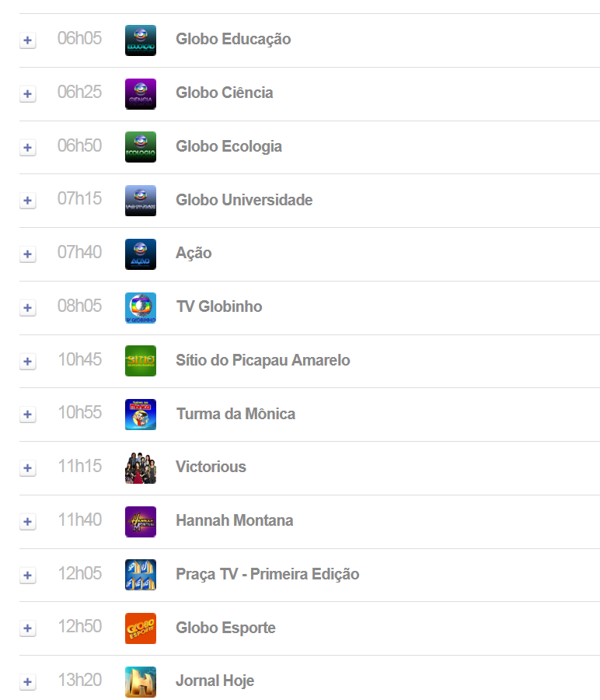
Task: Select the green Globo Ecologia icon
Action: (141, 147)
